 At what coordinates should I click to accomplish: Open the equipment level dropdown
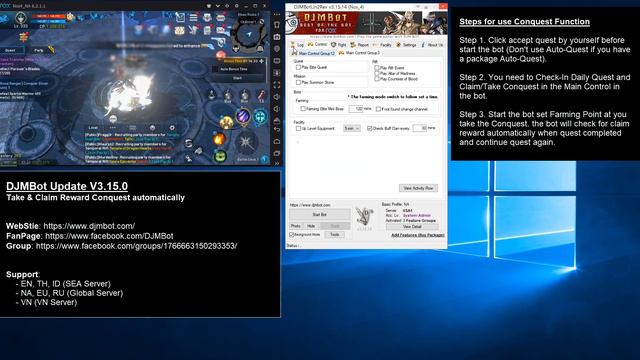pyautogui.click(x=351, y=128)
